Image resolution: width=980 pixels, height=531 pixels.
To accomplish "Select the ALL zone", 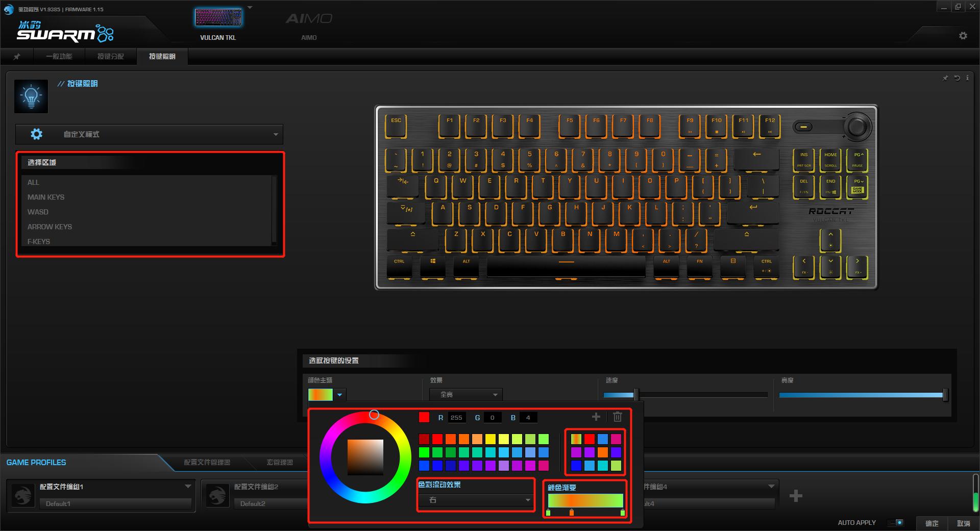I will [x=146, y=182].
